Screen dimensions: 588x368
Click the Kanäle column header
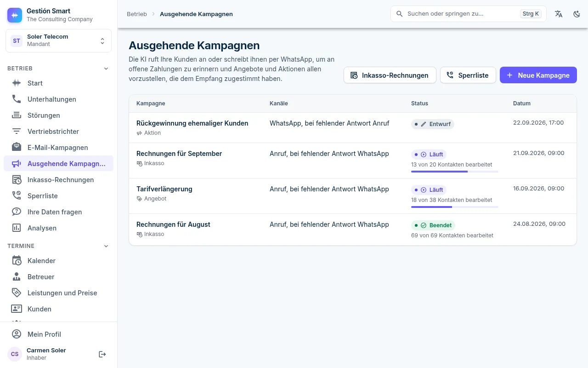279,103
